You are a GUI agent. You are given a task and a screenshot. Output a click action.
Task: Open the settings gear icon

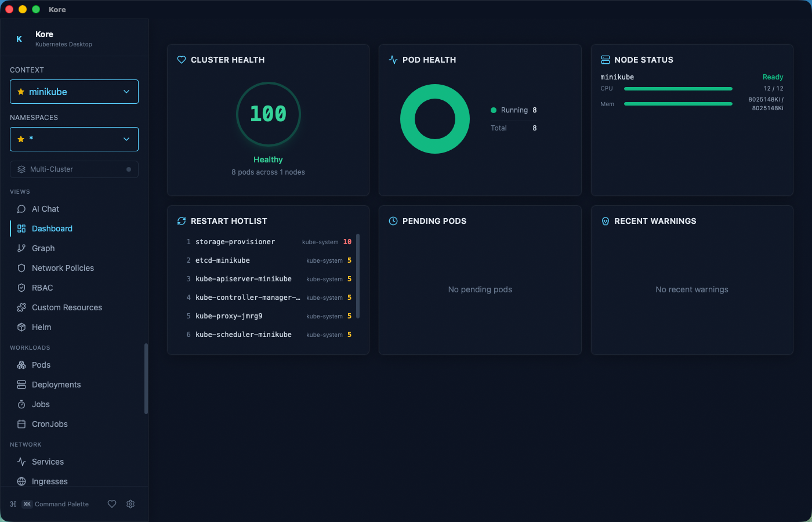pos(130,504)
